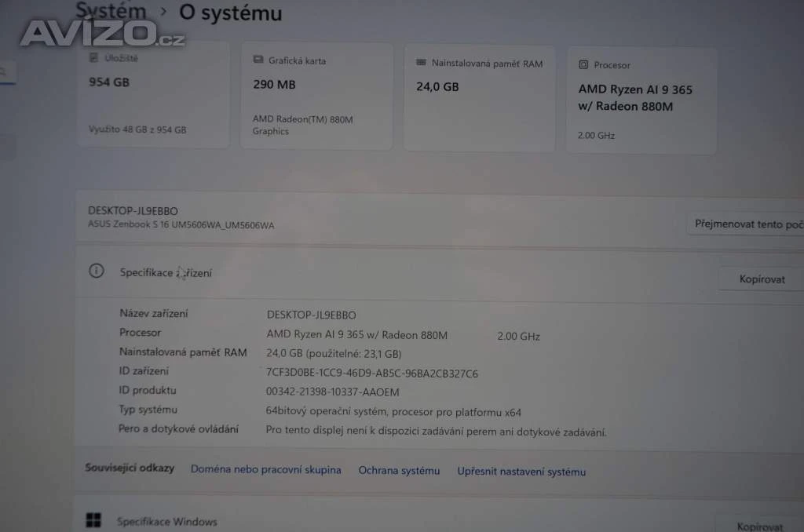The height and width of the screenshot is (532, 804).
Task: Collapse the Specifikace zařízení section header
Action: tap(393, 272)
